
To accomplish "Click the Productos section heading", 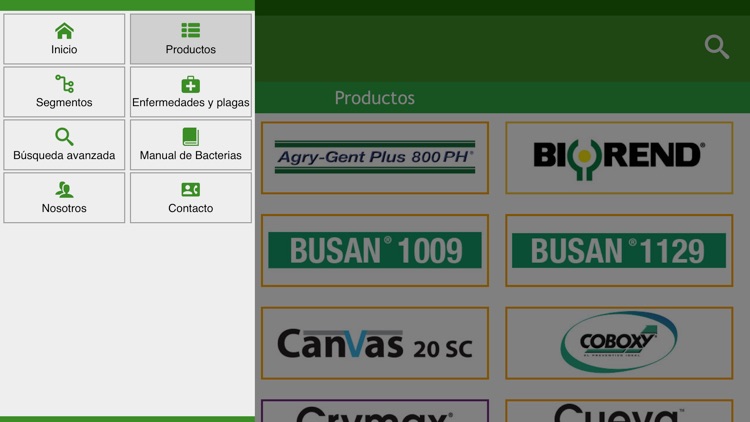I will coord(375,98).
